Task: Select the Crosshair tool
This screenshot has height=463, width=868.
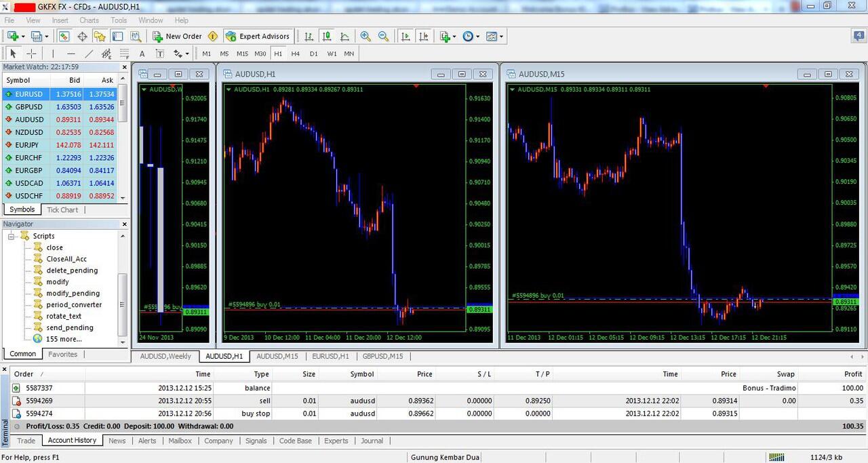Action: coord(31,54)
